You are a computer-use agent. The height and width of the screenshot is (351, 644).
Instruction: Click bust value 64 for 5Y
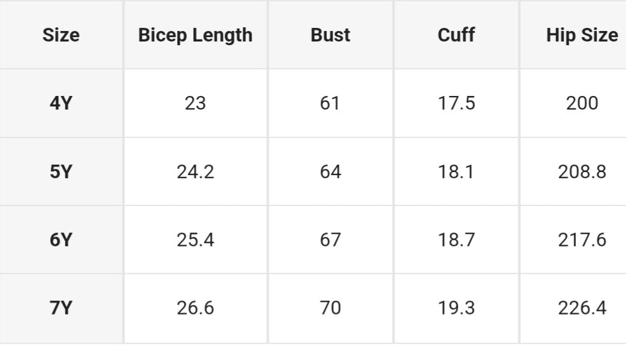(x=330, y=171)
